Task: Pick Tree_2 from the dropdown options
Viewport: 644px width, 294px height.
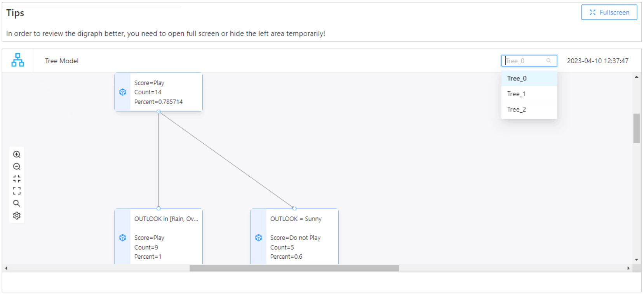Action: pos(517,110)
